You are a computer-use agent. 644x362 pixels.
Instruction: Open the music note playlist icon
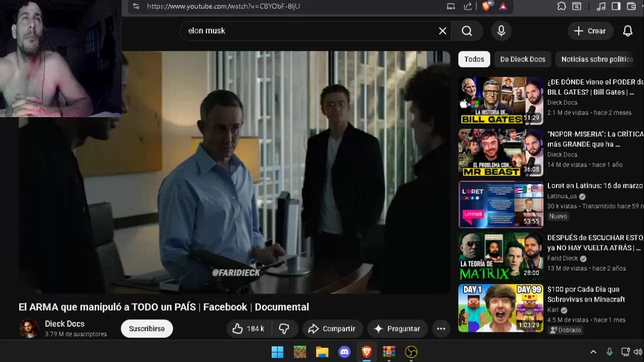pos(601,6)
